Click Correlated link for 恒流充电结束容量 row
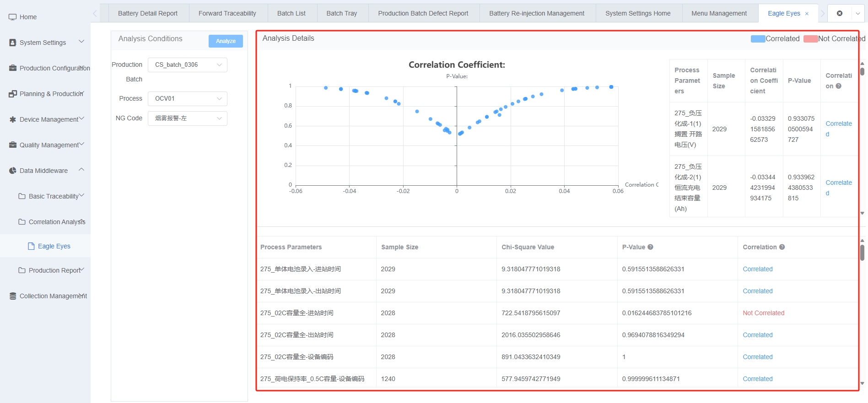Image resolution: width=868 pixels, height=403 pixels. pyautogui.click(x=839, y=188)
